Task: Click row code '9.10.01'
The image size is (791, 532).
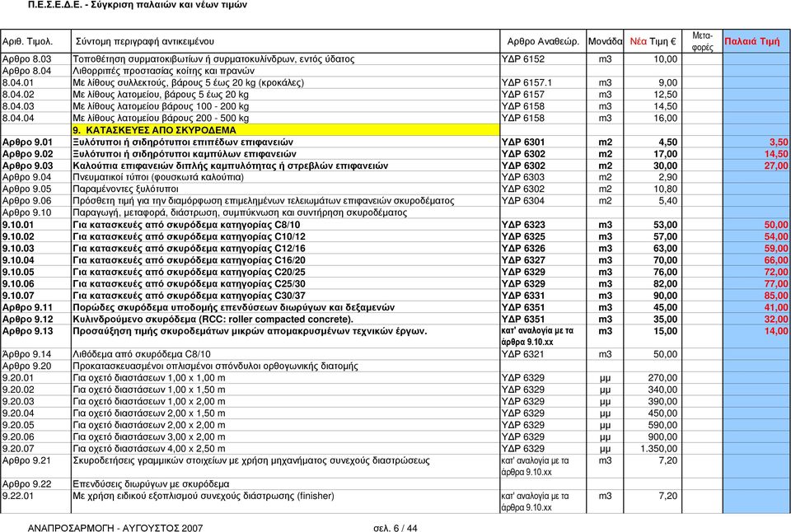Action: click(18, 225)
